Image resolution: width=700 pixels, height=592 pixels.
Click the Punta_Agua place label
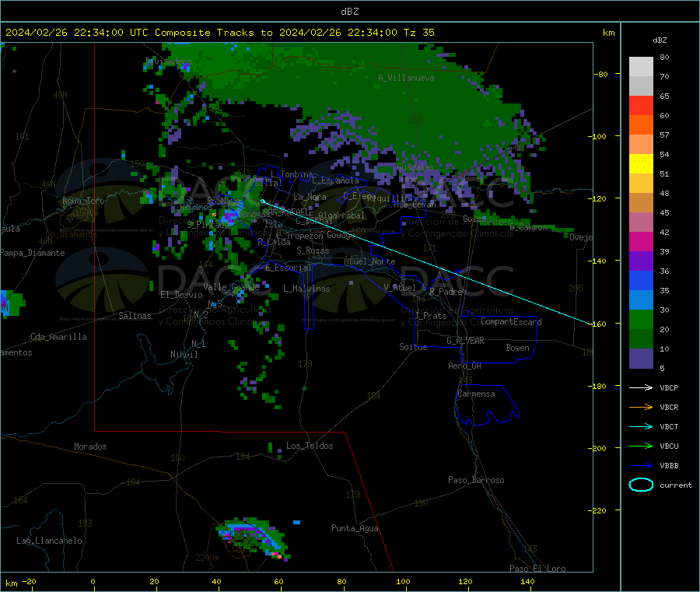(355, 528)
